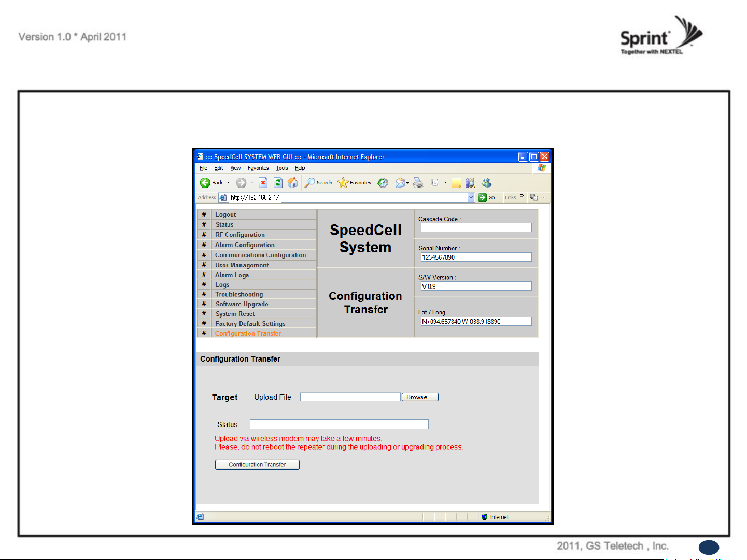The image size is (747, 560).
Task: Open the Search magnifier icon
Action: click(309, 183)
